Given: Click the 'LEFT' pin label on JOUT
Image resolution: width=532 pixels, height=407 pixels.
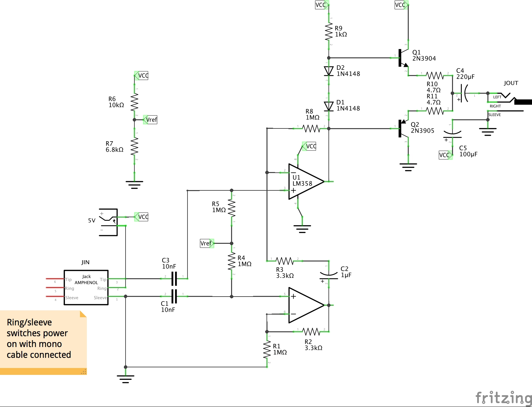Looking at the screenshot, I should (497, 97).
